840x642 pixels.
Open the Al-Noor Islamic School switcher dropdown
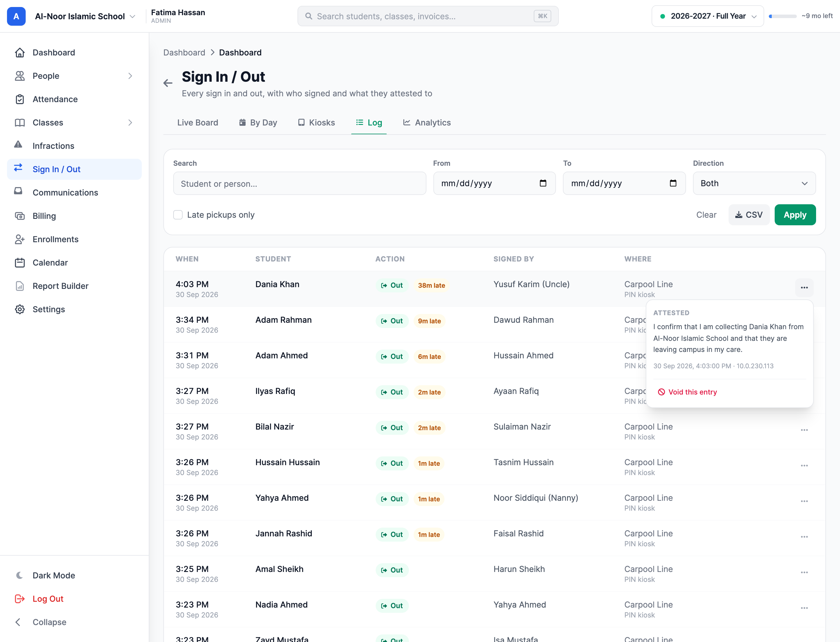coord(85,16)
